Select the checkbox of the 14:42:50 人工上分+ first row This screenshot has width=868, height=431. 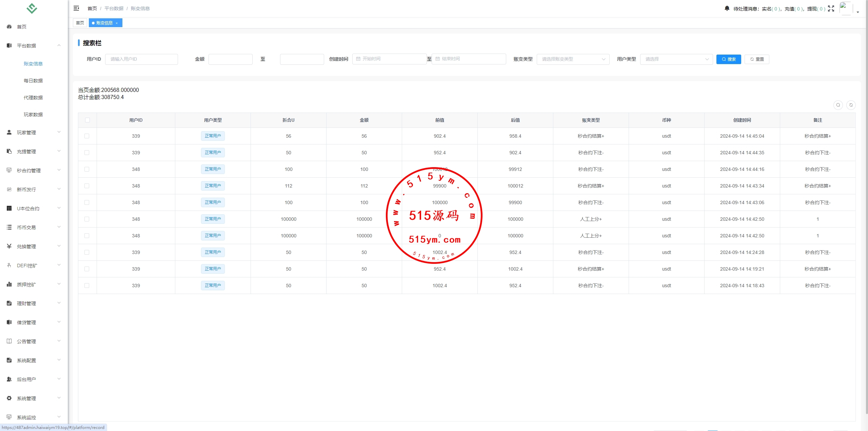coord(87,219)
